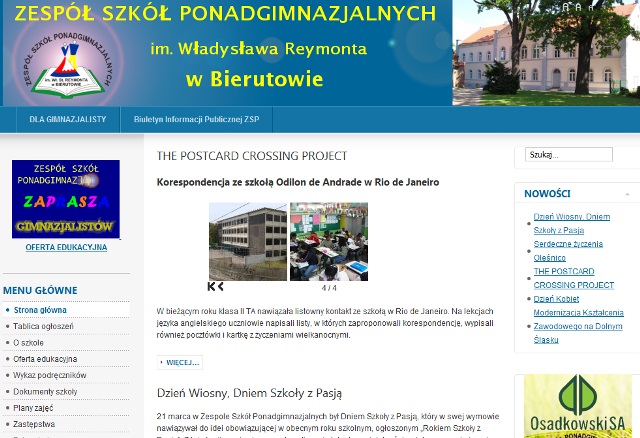Click the 4 / 4 gallery counter

(329, 288)
